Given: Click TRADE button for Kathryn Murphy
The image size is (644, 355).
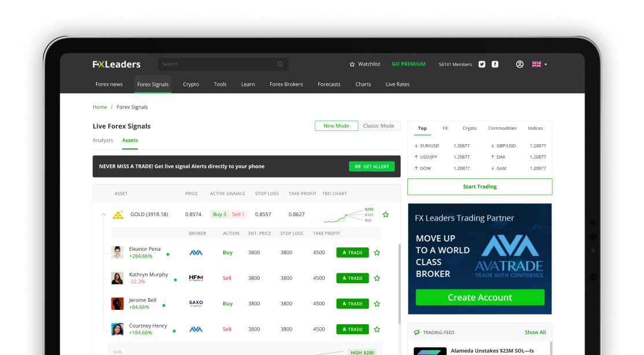Looking at the screenshot, I should [x=352, y=278].
